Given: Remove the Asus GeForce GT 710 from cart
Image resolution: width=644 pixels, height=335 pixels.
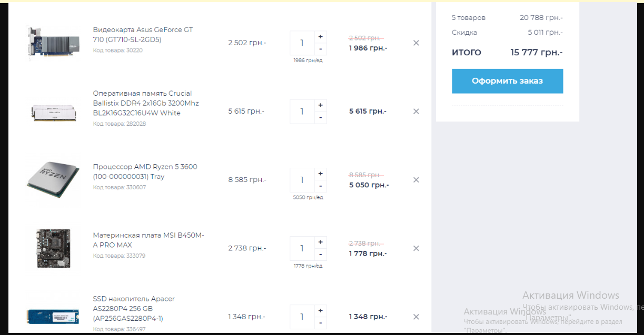Looking at the screenshot, I should click(416, 43).
